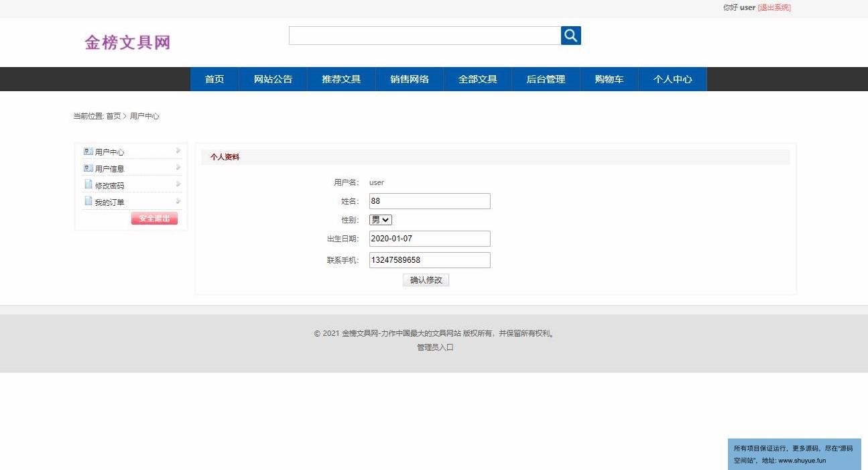This screenshot has width=868, height=470.
Task: Click 首页 in the breadcrumb
Action: 113,116
